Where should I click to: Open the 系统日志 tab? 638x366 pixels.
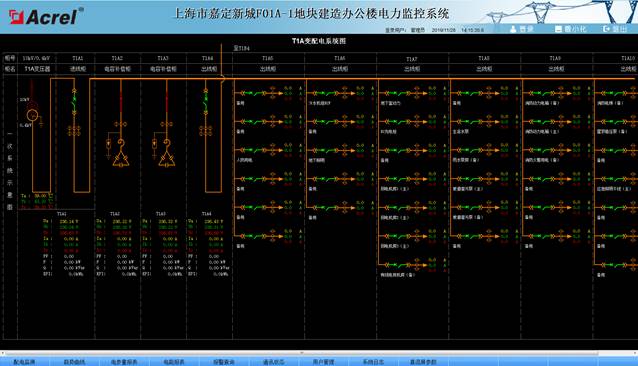tap(373, 362)
